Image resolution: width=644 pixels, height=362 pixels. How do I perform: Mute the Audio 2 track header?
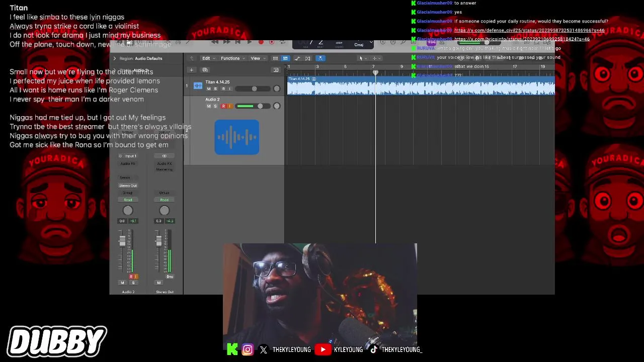coord(209,106)
